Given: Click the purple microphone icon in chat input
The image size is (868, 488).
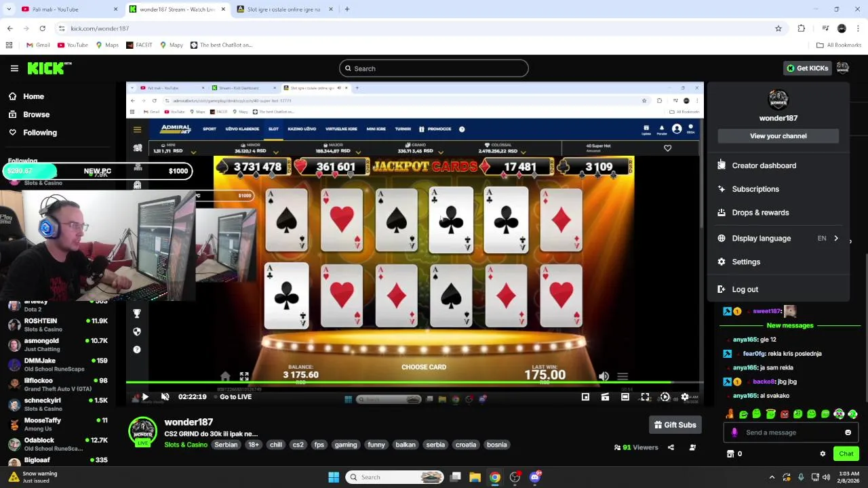Looking at the screenshot, I should coord(734,432).
